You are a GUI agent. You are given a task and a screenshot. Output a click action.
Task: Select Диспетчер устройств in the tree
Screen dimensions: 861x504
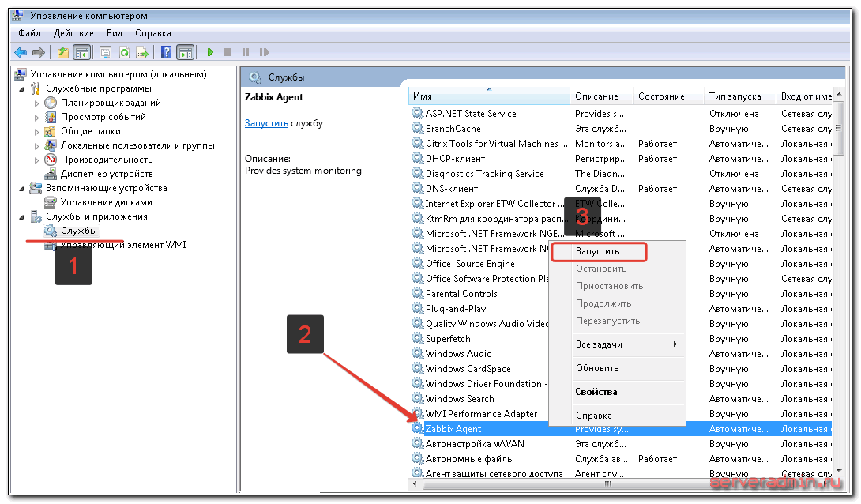point(106,174)
